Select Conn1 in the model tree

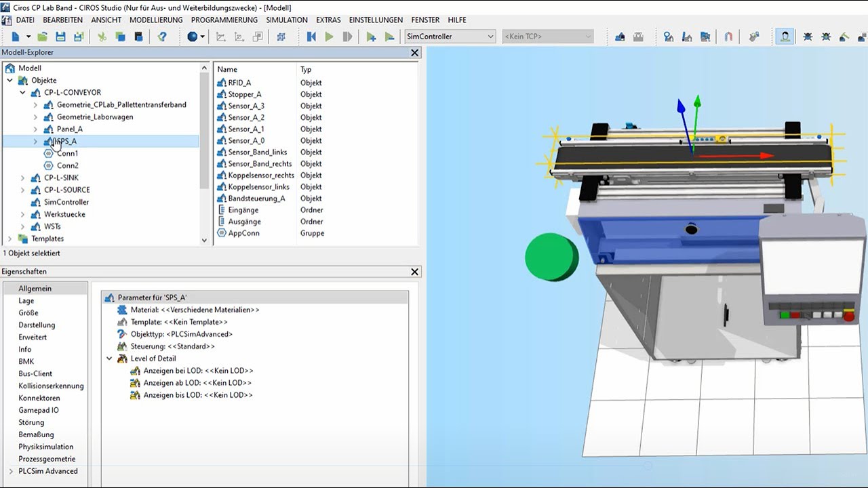pos(68,153)
